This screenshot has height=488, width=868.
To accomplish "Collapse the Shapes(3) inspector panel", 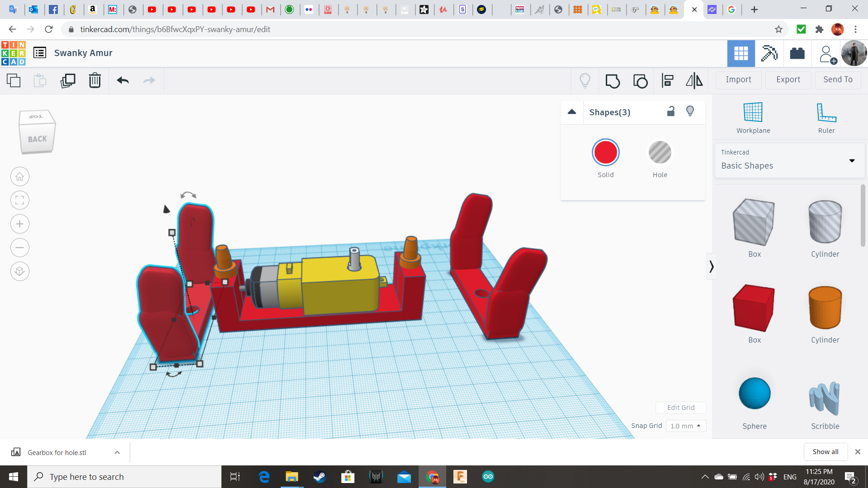I will coord(571,112).
